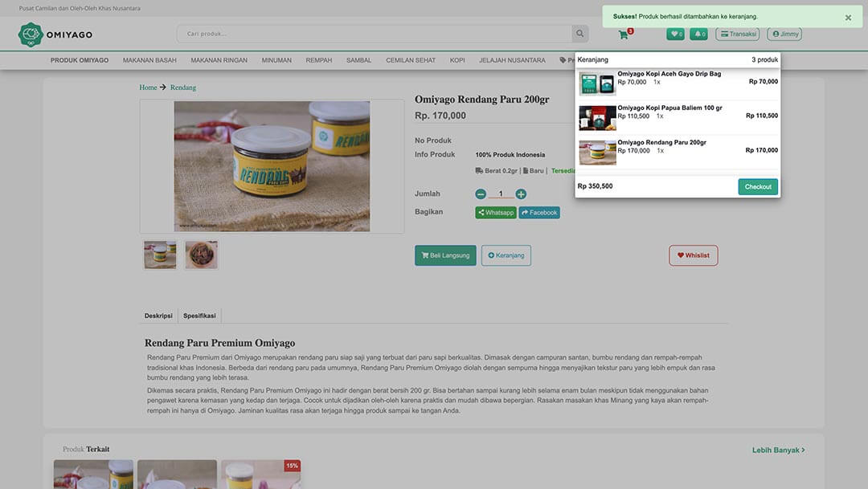The width and height of the screenshot is (868, 489).
Task: Increase quantity with plus button
Action: tap(521, 194)
